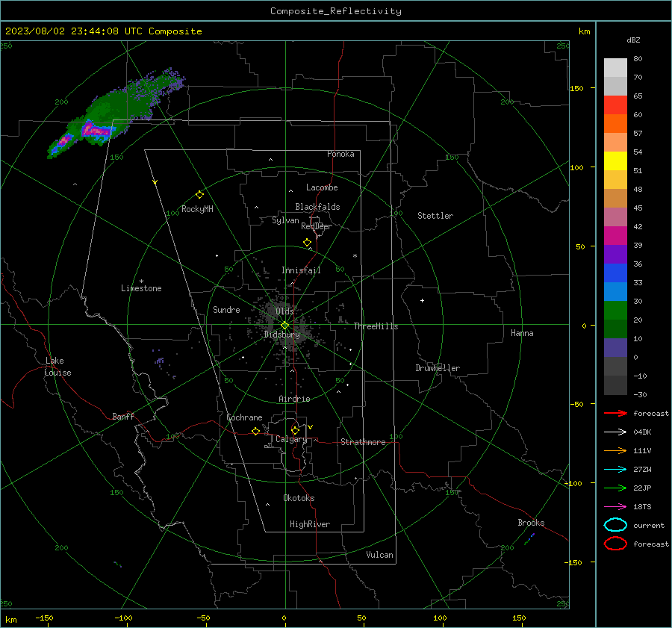Click the asterisk marker above Limestone
672x628 pixels.
coord(141,282)
